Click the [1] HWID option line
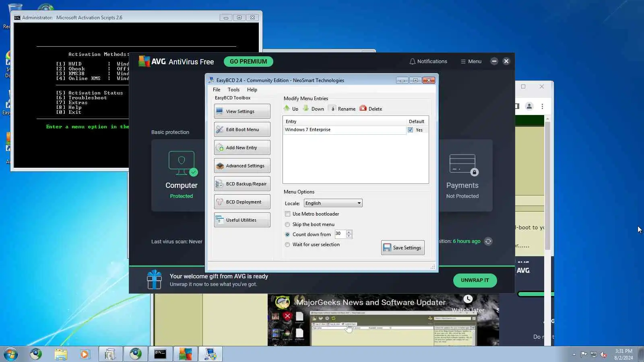Viewport: 644px width, 362px height. [68, 64]
